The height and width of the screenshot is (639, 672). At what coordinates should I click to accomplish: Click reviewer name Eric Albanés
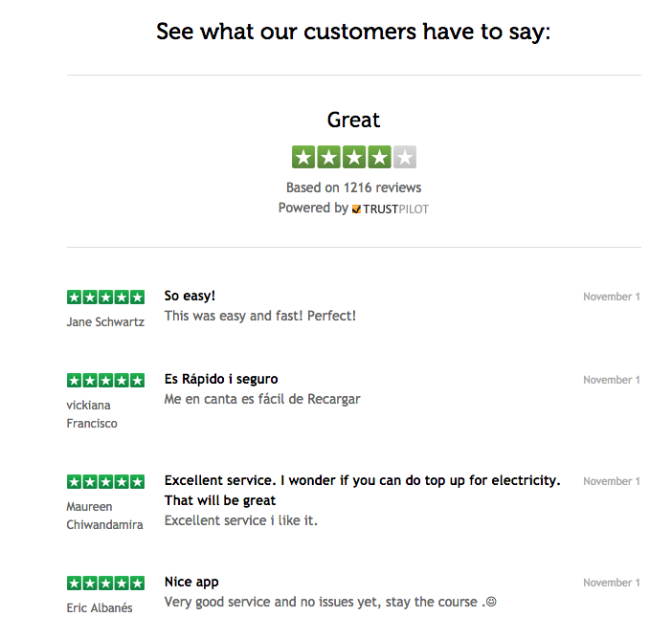[100, 607]
